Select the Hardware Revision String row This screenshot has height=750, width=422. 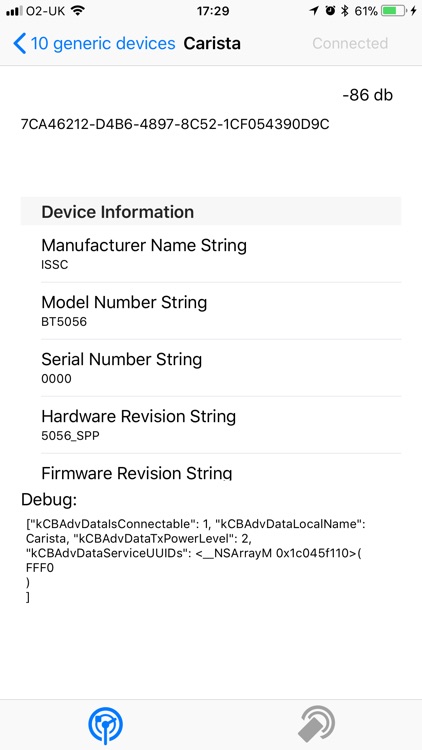[221, 425]
